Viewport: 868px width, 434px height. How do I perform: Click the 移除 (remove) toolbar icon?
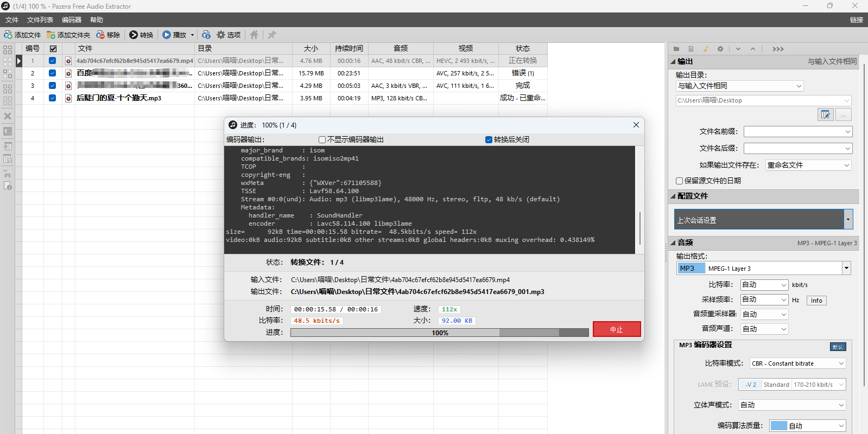coord(101,35)
